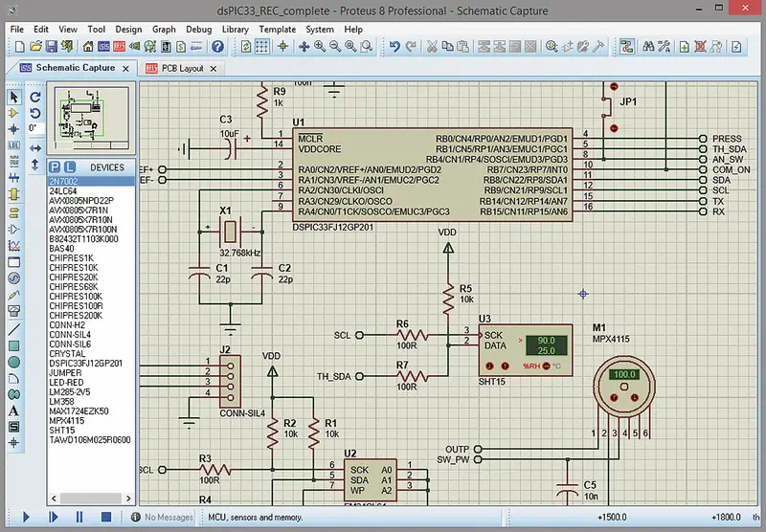
Task: Open the ARES PCB icon in the toolbar
Action: (119, 47)
